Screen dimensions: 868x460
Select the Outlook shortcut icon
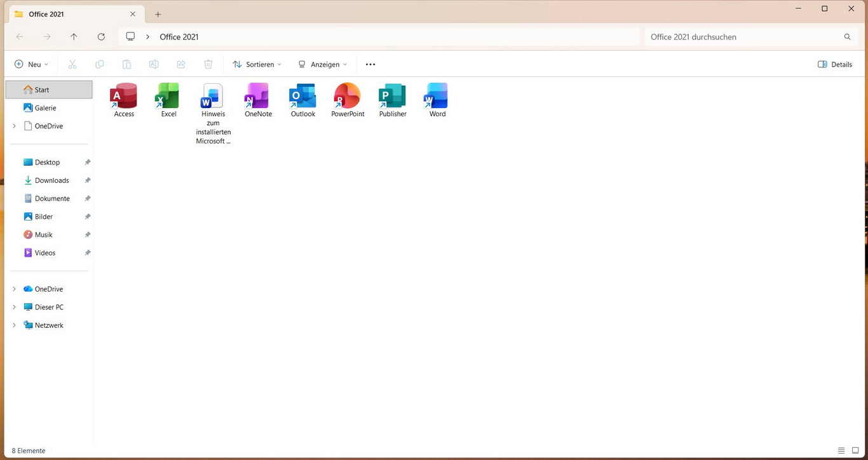click(x=303, y=96)
